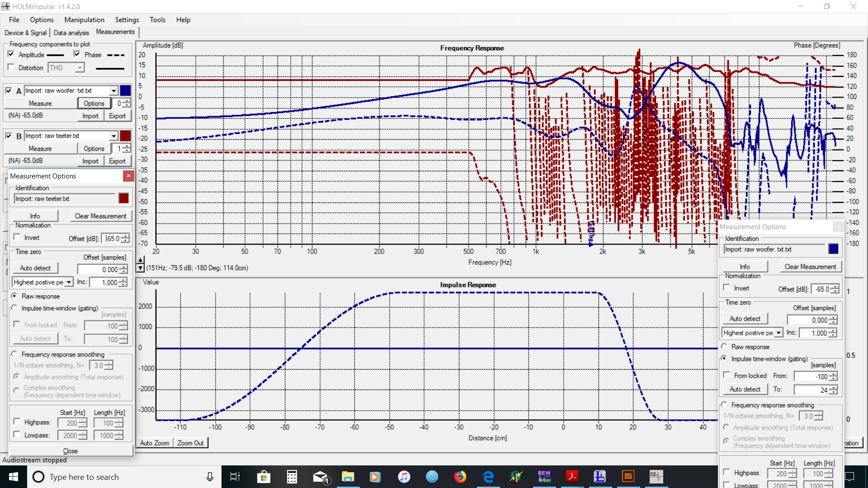Click the microphone icon in the search box
This screenshot has height=488, width=868.
[x=210, y=477]
